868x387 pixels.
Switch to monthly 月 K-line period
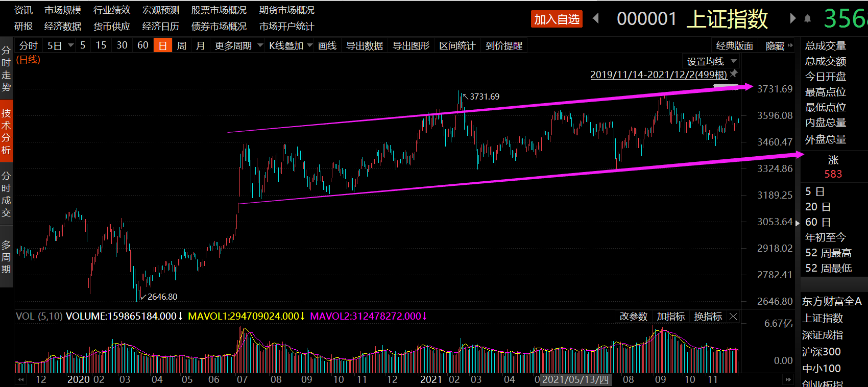click(200, 46)
